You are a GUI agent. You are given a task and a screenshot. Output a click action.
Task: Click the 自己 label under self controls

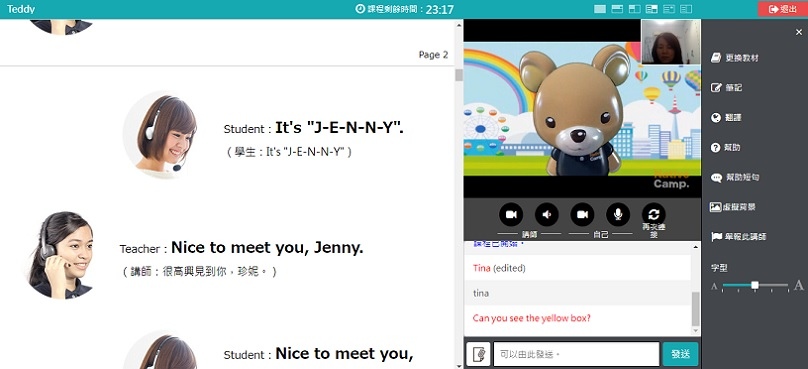tap(601, 234)
